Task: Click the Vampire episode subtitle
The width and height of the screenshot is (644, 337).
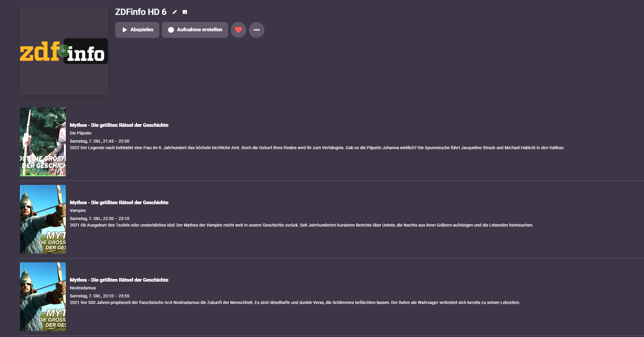Action: pos(78,210)
